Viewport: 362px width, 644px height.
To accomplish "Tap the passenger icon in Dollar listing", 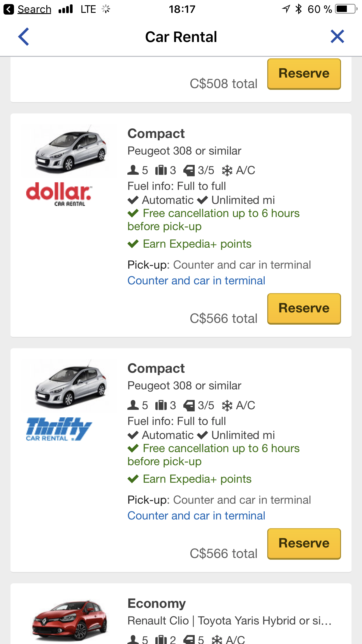I will coord(133,170).
